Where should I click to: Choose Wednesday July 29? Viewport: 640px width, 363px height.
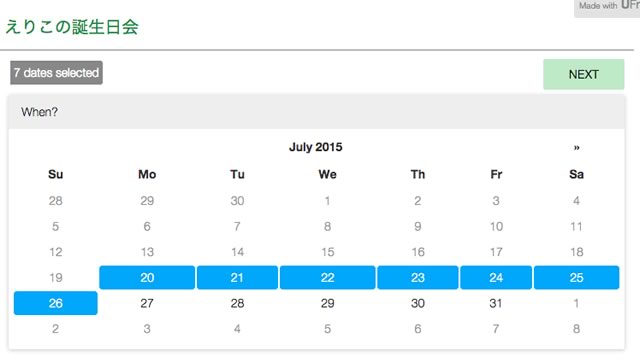pyautogui.click(x=327, y=303)
